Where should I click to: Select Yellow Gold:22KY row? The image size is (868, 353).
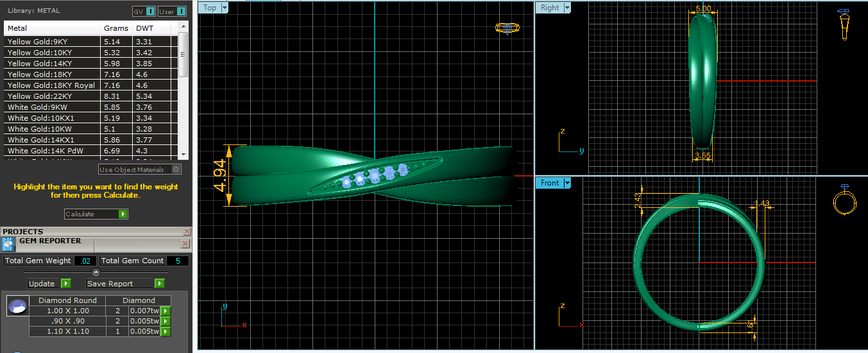point(90,96)
